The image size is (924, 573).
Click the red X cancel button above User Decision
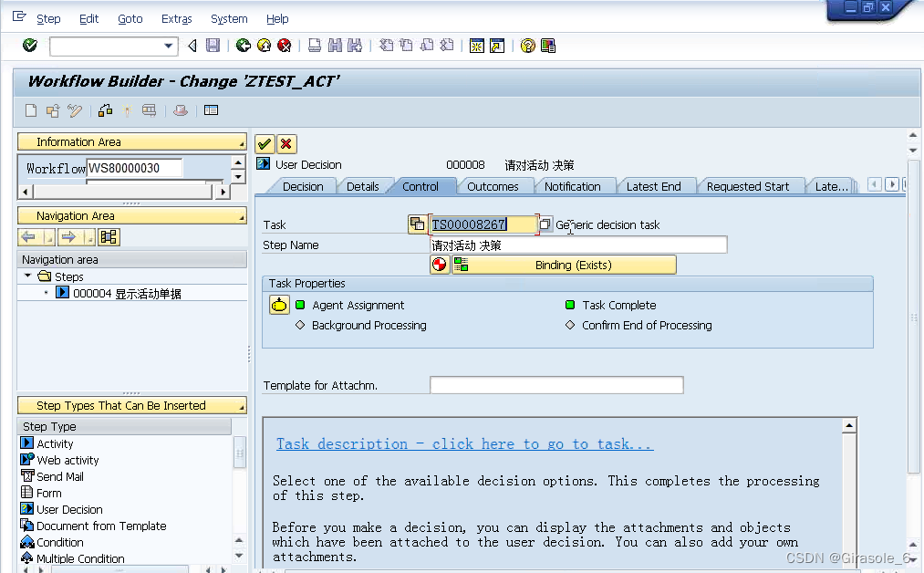click(286, 144)
